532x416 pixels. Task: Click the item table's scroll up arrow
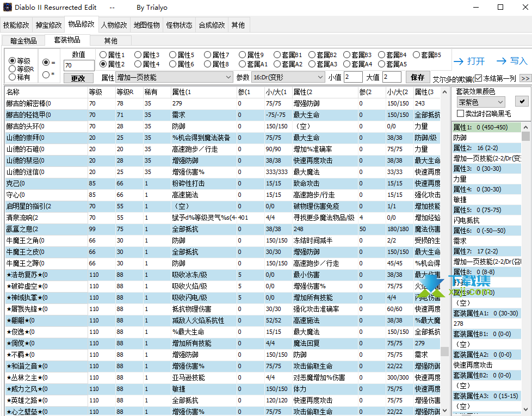point(444,92)
